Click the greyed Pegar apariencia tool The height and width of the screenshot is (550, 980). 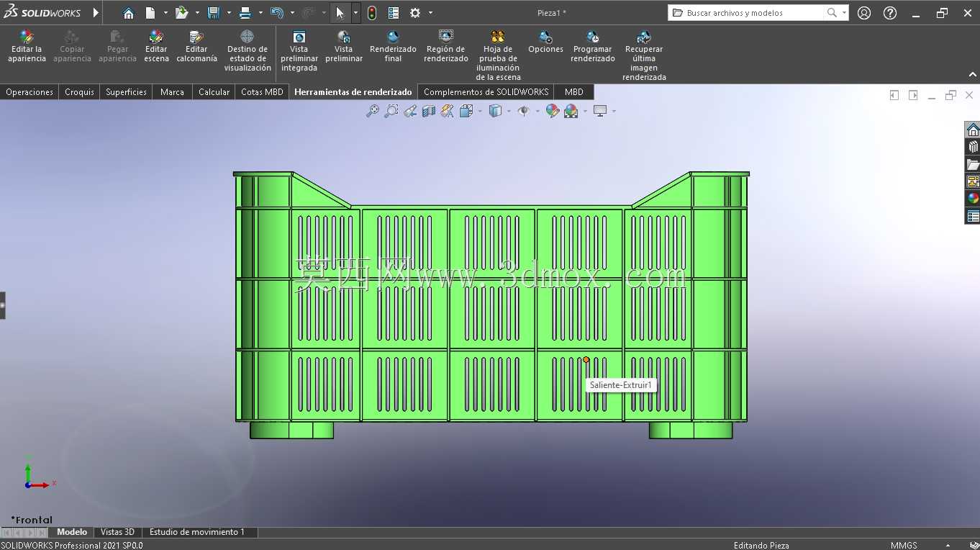coord(117,47)
